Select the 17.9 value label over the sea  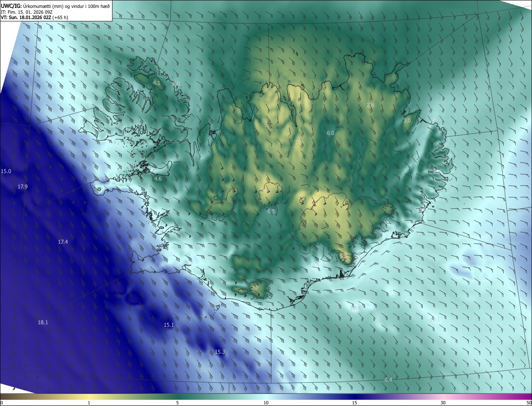coord(22,186)
